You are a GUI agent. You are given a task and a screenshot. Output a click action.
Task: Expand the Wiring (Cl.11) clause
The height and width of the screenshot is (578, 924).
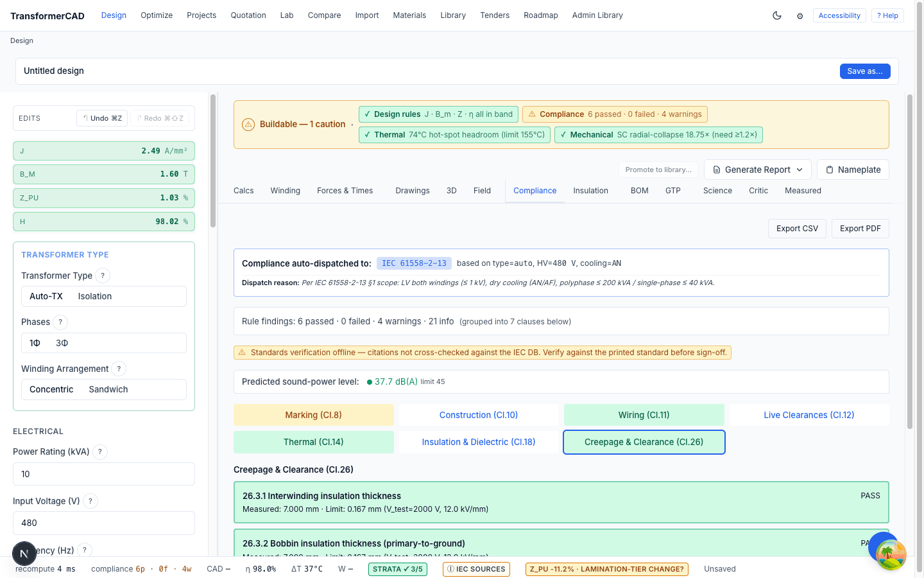point(644,415)
